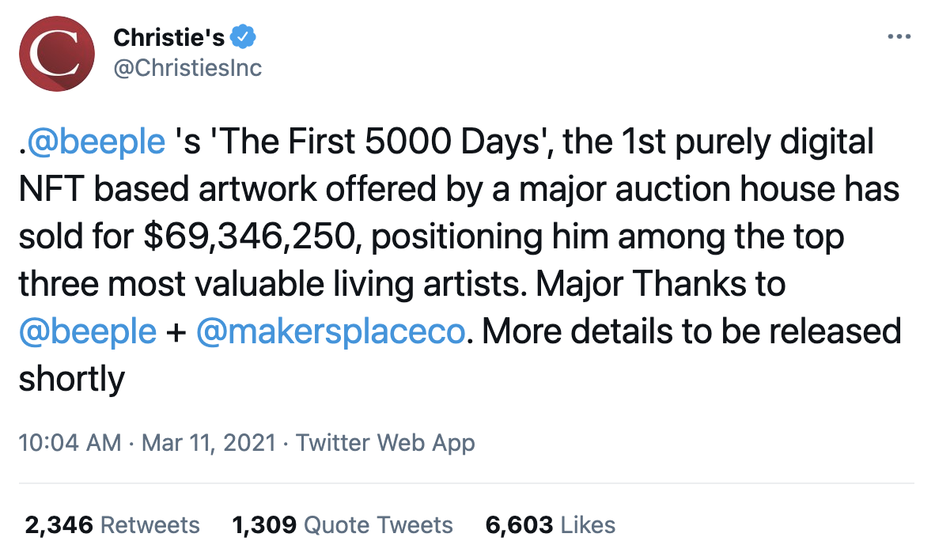Show the 6,603 Likes list
The height and width of the screenshot is (560, 935).
(x=550, y=524)
